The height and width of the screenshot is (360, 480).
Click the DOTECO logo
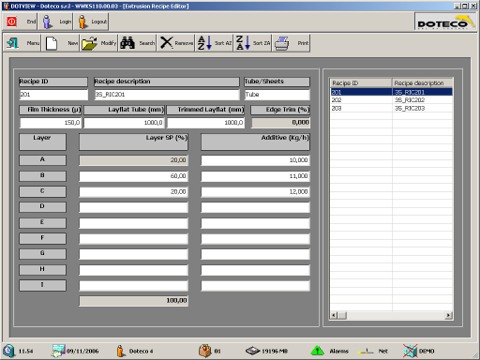(445, 22)
